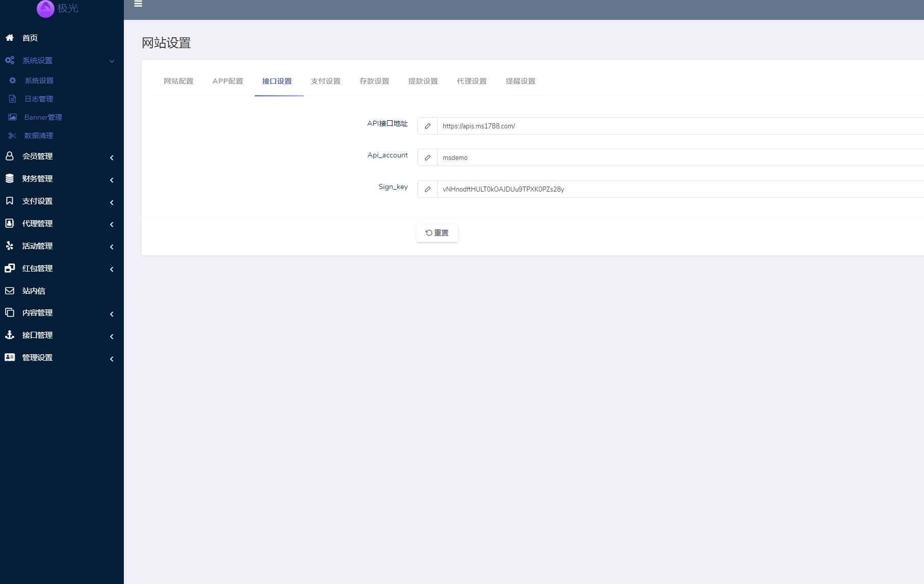
Task: Click the 极光 brand name text
Action: click(68, 8)
